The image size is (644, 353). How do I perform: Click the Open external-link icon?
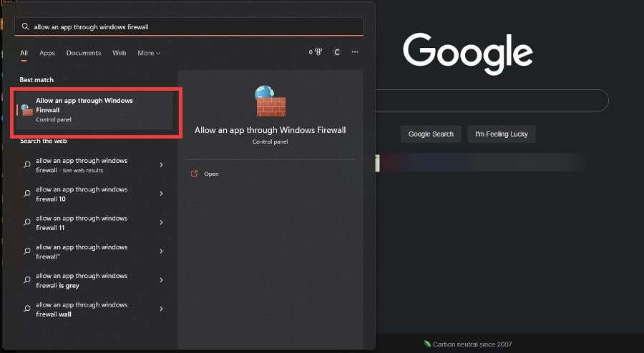pyautogui.click(x=194, y=174)
